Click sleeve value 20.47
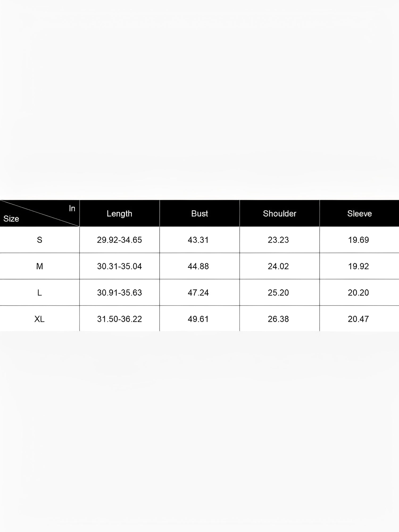 coord(358,319)
